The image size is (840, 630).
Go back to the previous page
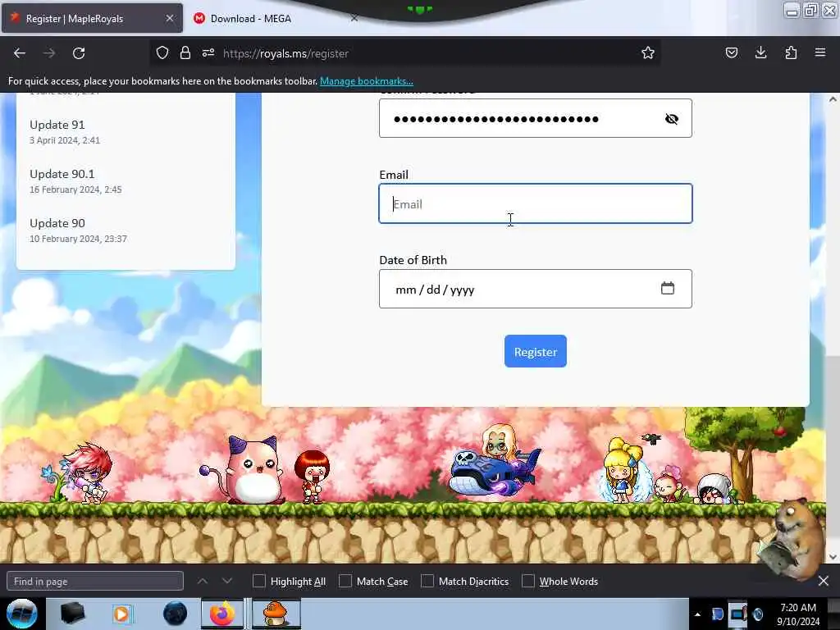(20, 53)
